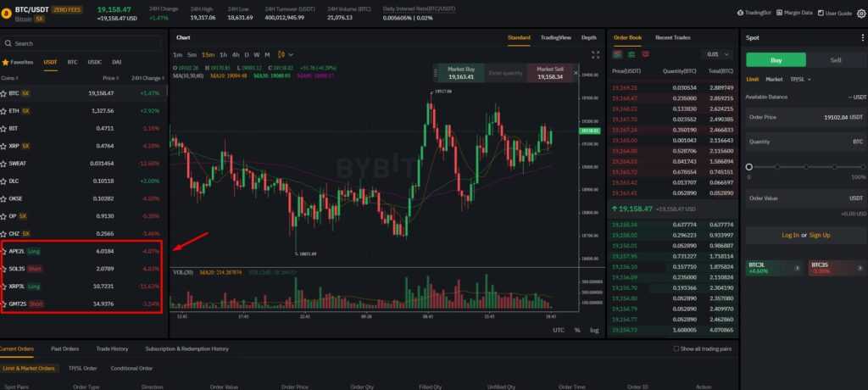The image size is (868, 390).
Task: Select Market order type
Action: [x=774, y=79]
